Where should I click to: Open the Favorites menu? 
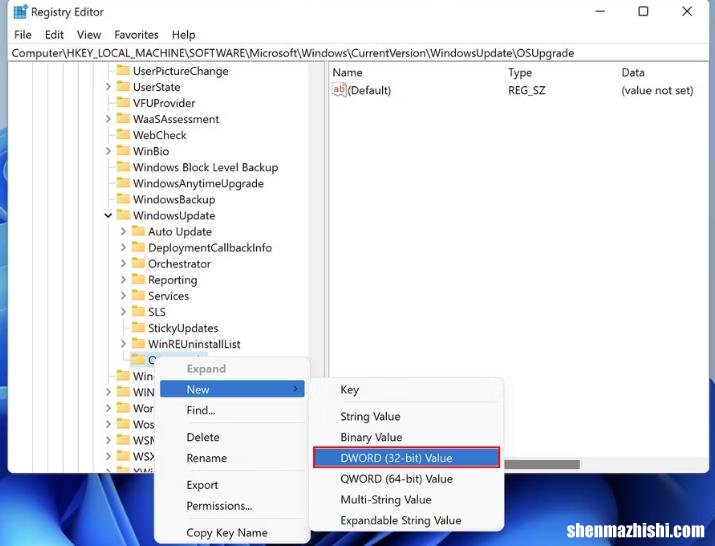tap(136, 34)
